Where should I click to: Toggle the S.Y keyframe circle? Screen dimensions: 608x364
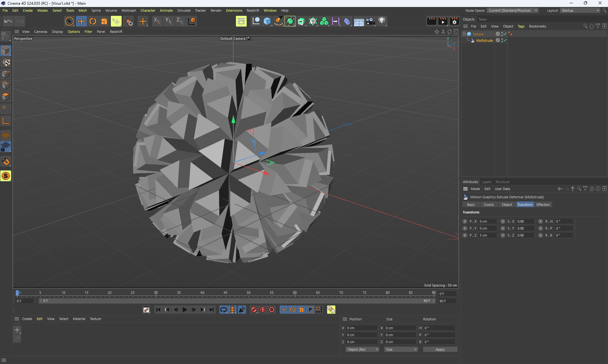point(503,228)
